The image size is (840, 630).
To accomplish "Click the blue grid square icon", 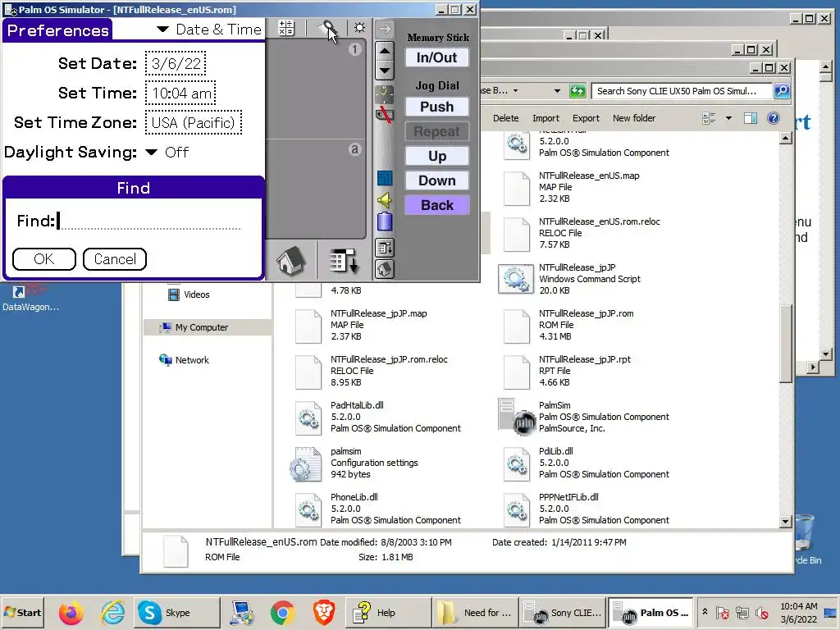I will 385,178.
